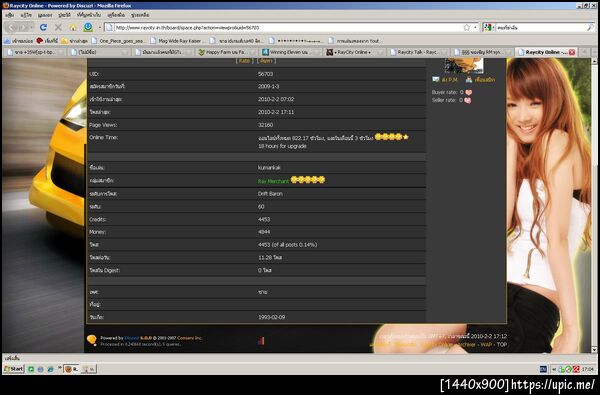Open the second menu bar item

pos(26,15)
